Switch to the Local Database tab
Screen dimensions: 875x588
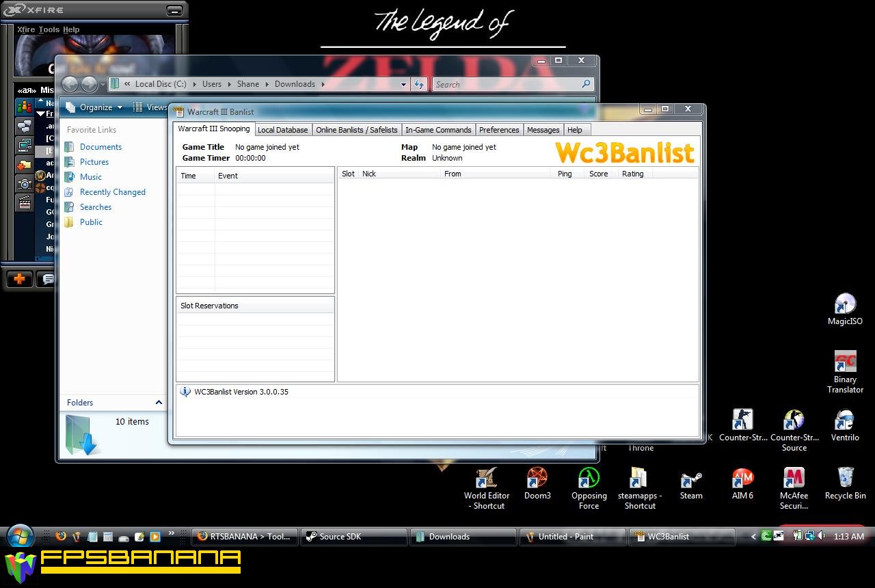point(282,130)
